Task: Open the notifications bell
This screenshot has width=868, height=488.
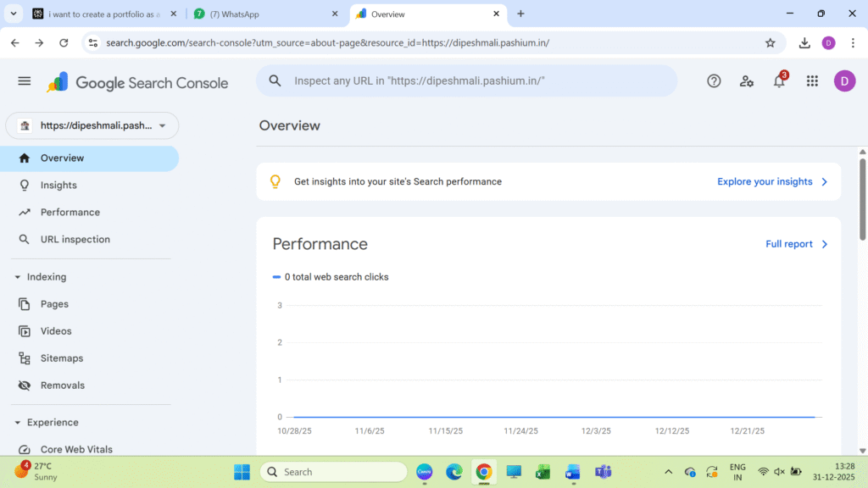Action: point(779,81)
